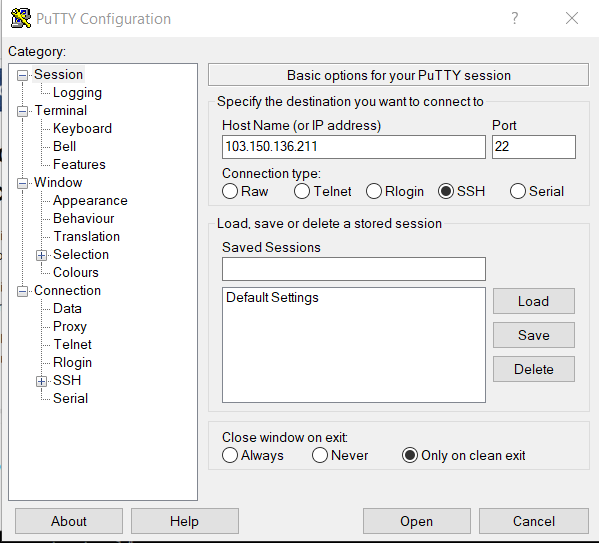Expand the Selection tree node
Image resolution: width=599 pixels, height=543 pixels.
41,255
